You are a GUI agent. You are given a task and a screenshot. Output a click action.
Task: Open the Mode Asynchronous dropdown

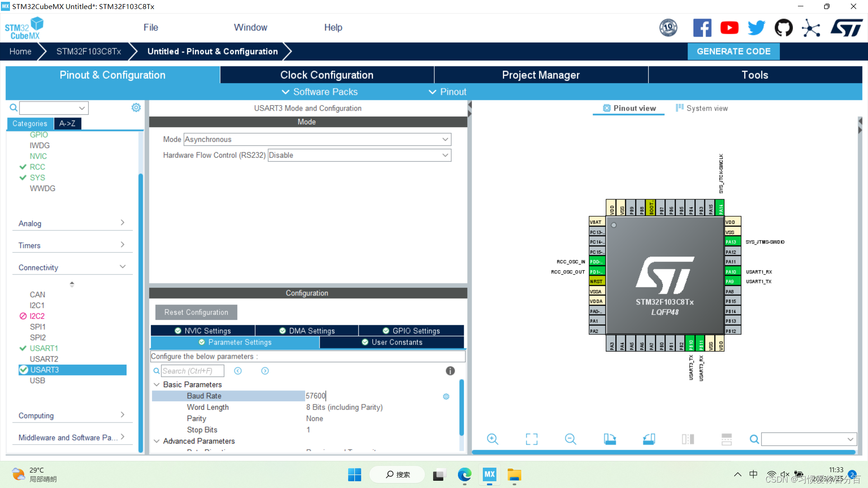click(317, 139)
